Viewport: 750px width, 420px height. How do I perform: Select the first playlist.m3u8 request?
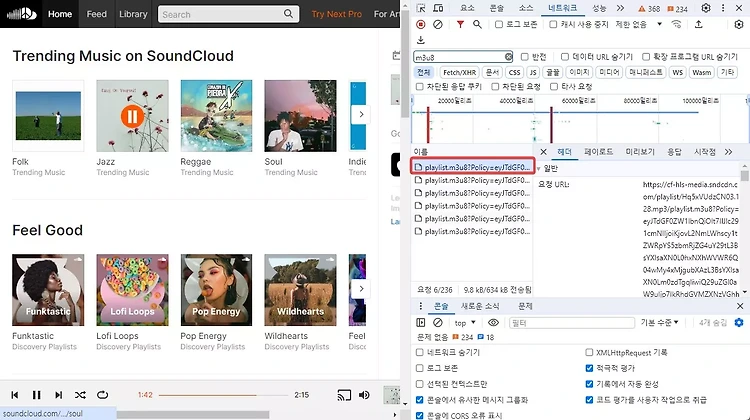472,167
